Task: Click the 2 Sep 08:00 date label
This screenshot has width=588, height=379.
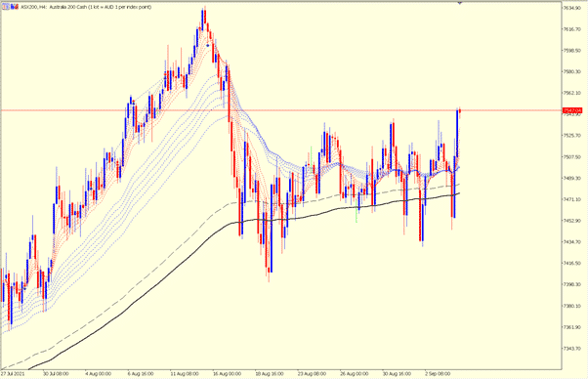Action: pos(438,374)
